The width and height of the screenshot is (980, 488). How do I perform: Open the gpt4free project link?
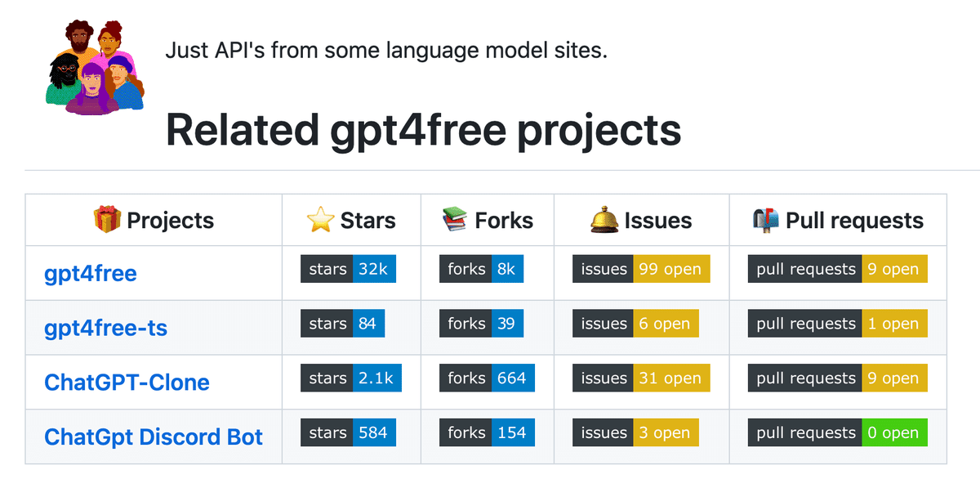(x=90, y=274)
